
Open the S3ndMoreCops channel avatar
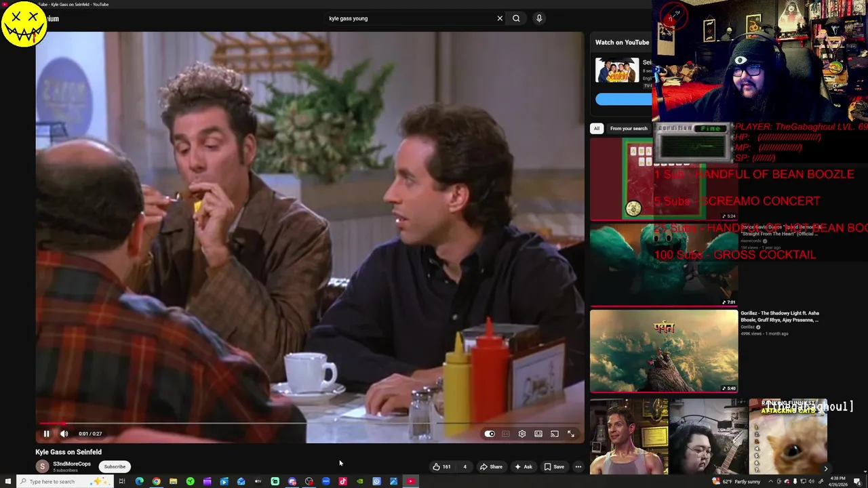pyautogui.click(x=43, y=466)
